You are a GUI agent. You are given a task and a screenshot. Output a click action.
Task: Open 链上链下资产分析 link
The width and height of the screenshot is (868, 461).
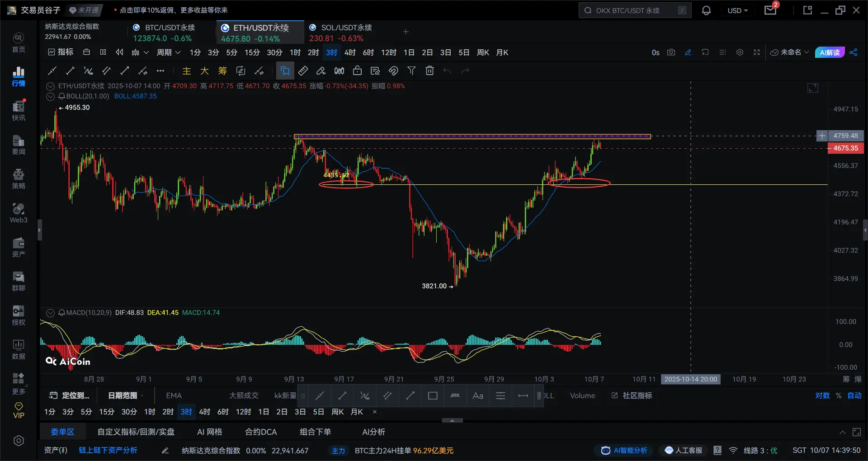pos(108,450)
